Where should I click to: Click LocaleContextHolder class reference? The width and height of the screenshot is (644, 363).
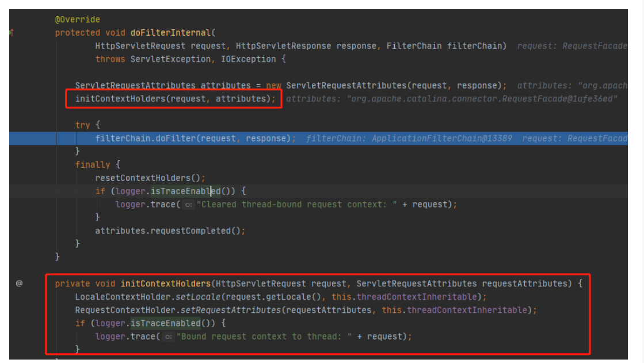123,297
